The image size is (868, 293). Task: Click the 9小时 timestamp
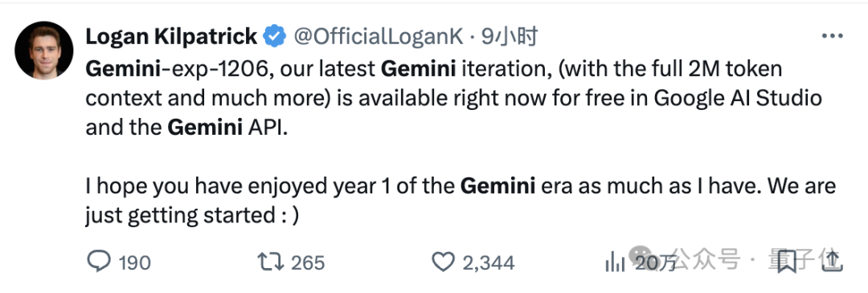(x=510, y=37)
